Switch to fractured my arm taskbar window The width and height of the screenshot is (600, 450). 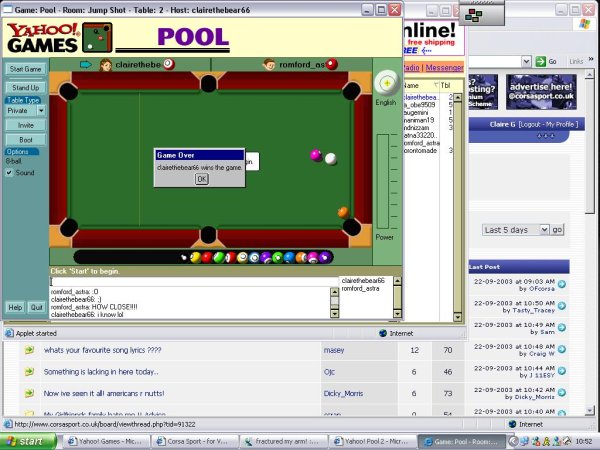pos(284,442)
